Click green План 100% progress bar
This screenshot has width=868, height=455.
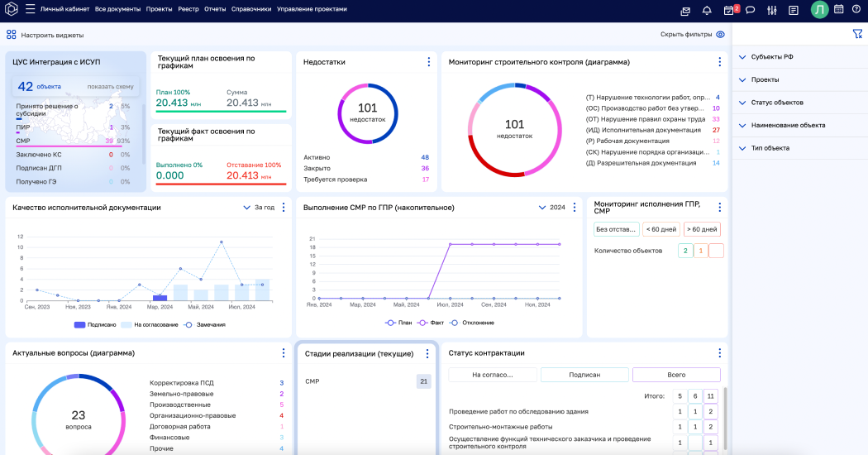(x=221, y=112)
